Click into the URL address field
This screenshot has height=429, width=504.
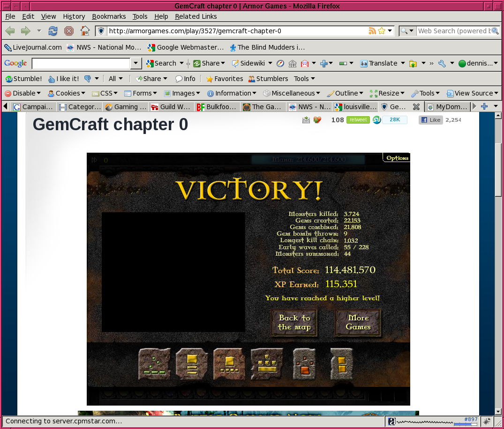234,31
